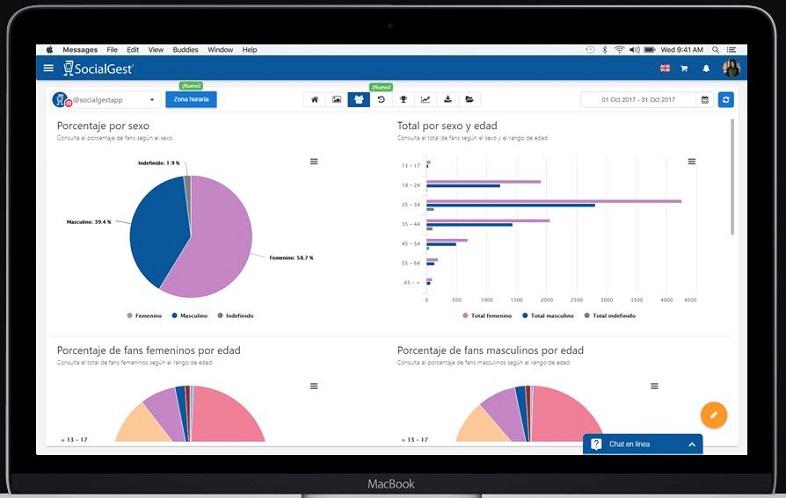Click the 25 - 34 Total femenino bar
Image resolution: width=786 pixels, height=498 pixels.
554,201
